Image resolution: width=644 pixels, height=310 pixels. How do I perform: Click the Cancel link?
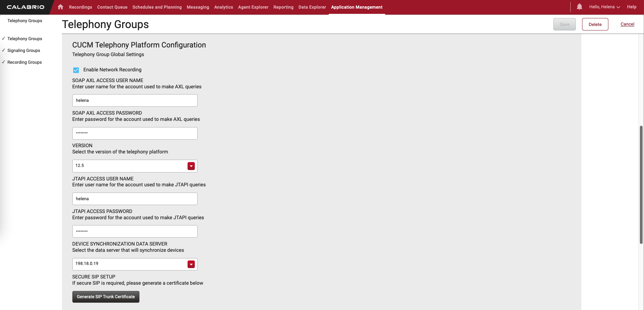627,24
